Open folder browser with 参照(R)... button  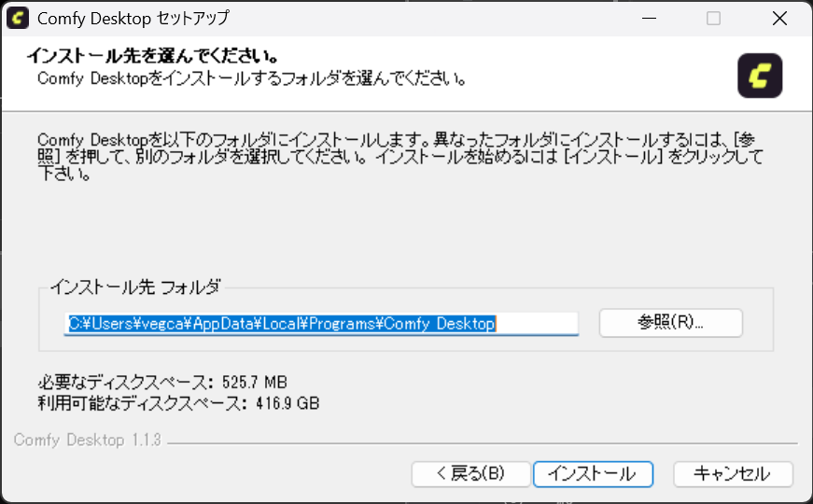[670, 323]
